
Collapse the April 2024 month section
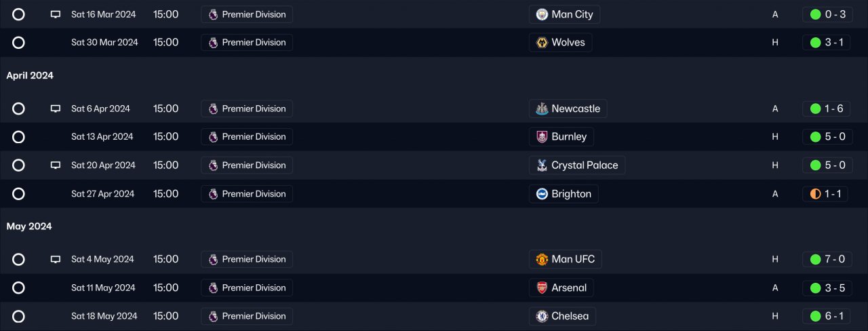tap(30, 75)
